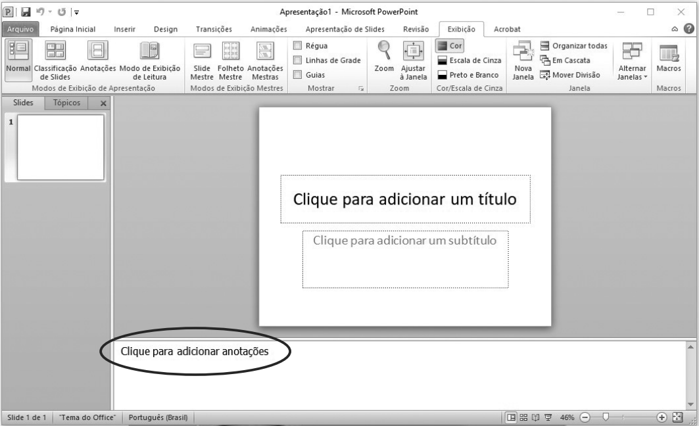
Task: Open the Design tab
Action: (x=165, y=29)
